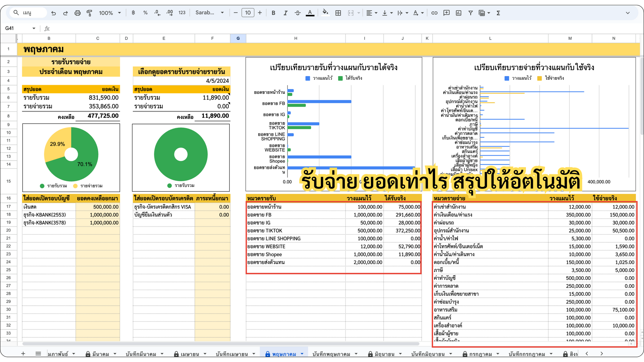Open the fill color bucket
The image size is (644, 362).
click(325, 13)
